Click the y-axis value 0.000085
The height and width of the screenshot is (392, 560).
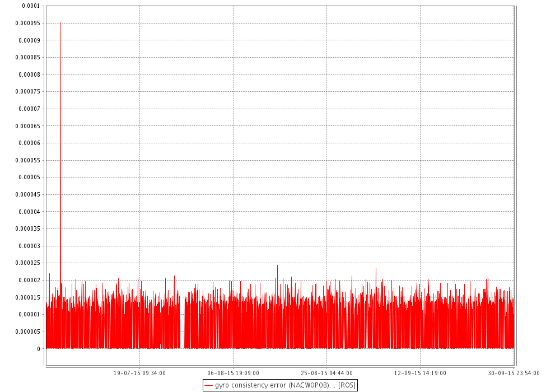tap(27, 58)
